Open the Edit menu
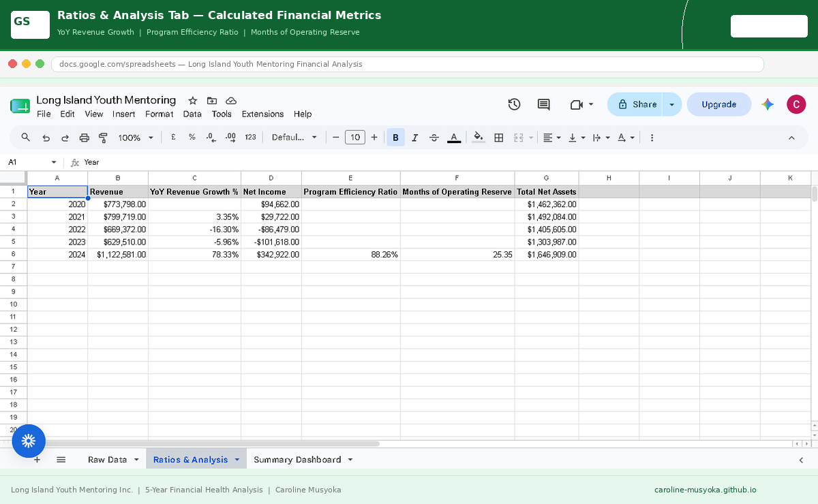Screen dimensions: 818x504 tap(67, 114)
